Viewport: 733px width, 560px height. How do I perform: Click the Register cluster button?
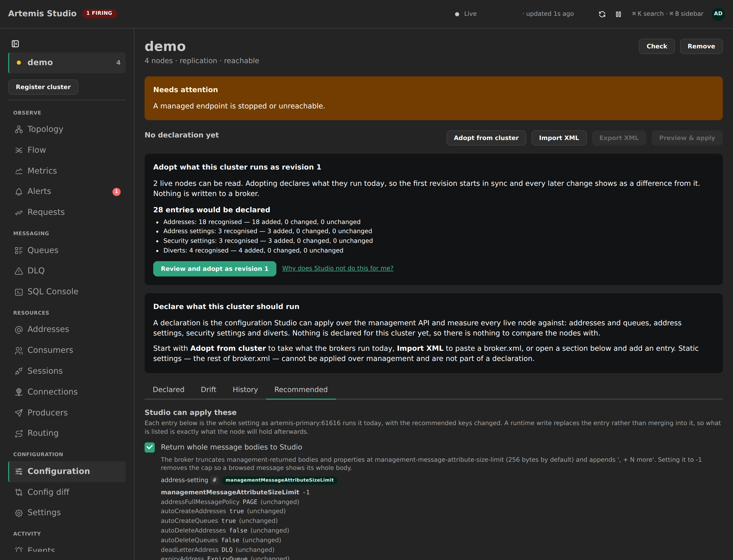point(43,87)
